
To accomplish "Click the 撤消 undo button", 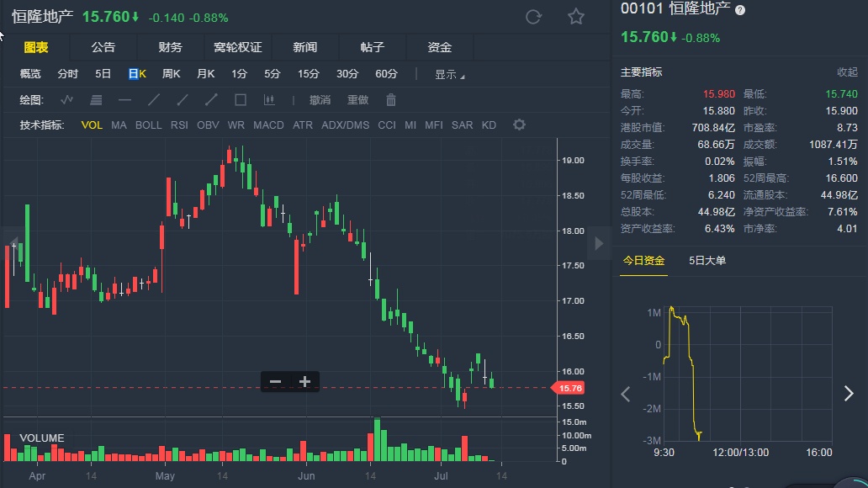I will coord(320,100).
